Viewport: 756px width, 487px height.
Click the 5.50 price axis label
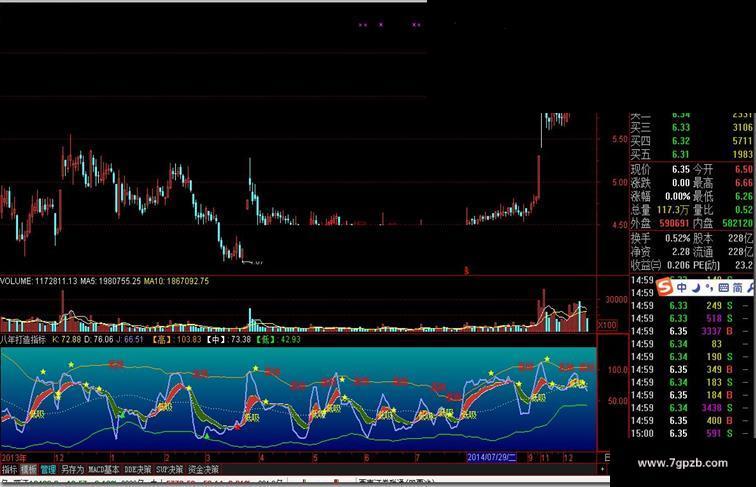coord(619,139)
